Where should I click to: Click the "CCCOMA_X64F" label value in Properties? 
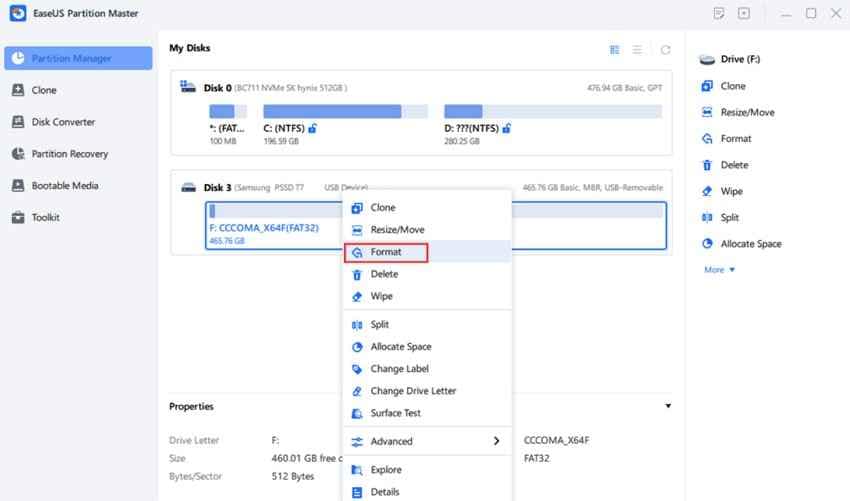[x=556, y=440]
